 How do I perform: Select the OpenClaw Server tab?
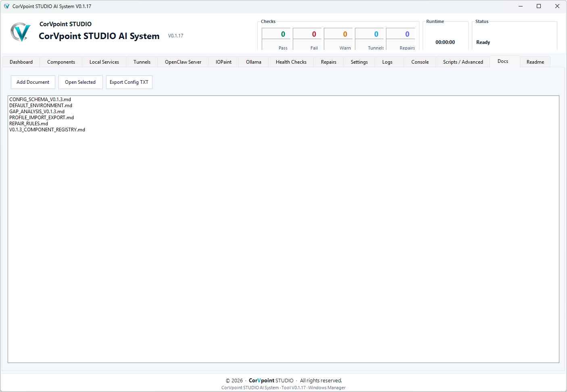183,62
